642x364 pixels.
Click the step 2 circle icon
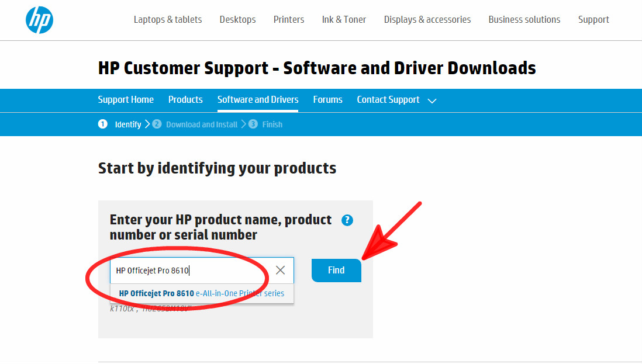pyautogui.click(x=157, y=124)
